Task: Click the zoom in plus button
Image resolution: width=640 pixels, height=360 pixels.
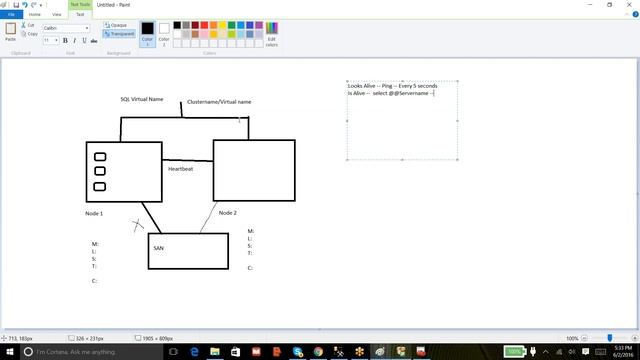Action: 634,338
